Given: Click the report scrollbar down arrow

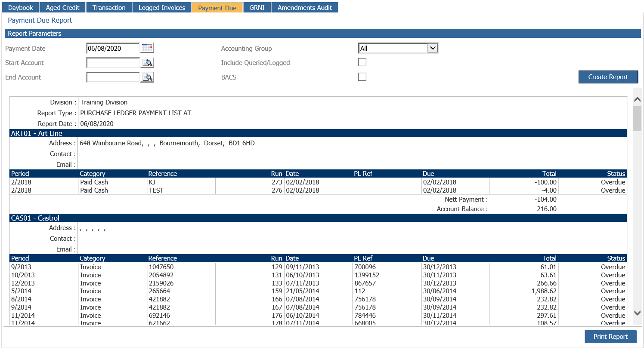Looking at the screenshot, I should [637, 313].
